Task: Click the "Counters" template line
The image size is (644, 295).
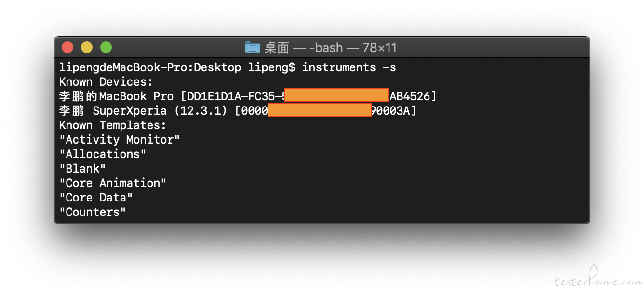Action: click(x=93, y=212)
